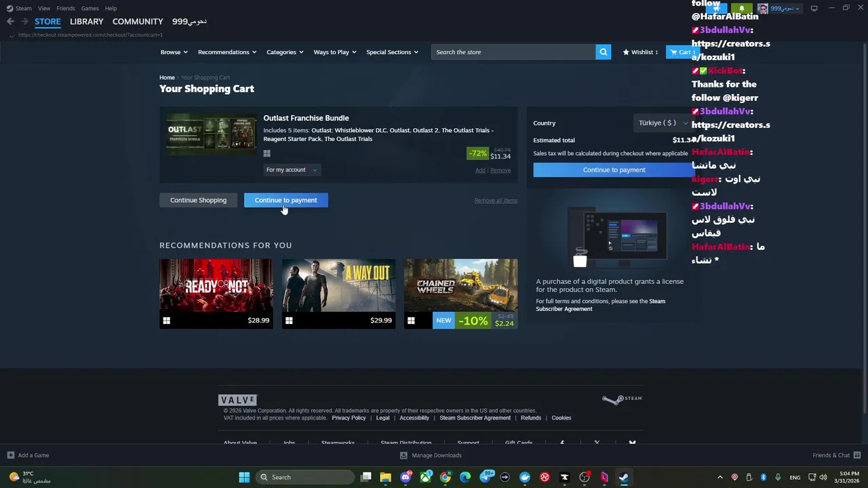This screenshot has width=868, height=488.
Task: Expand the Ways to Play menu
Action: point(335,52)
